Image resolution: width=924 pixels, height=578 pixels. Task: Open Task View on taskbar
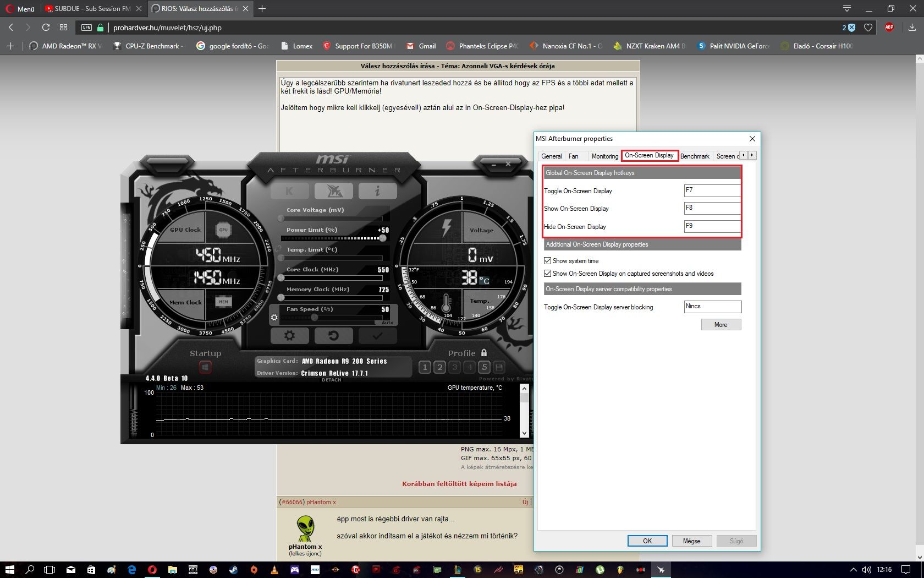(50, 570)
